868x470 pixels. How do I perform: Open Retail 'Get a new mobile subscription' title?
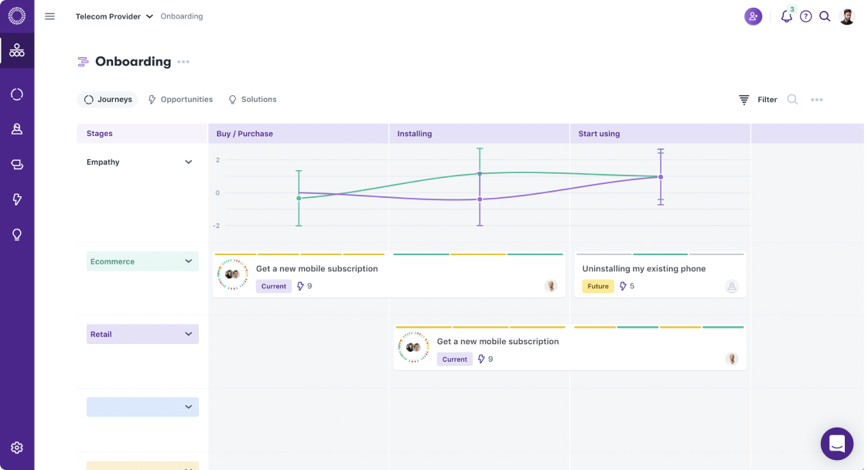coord(497,342)
